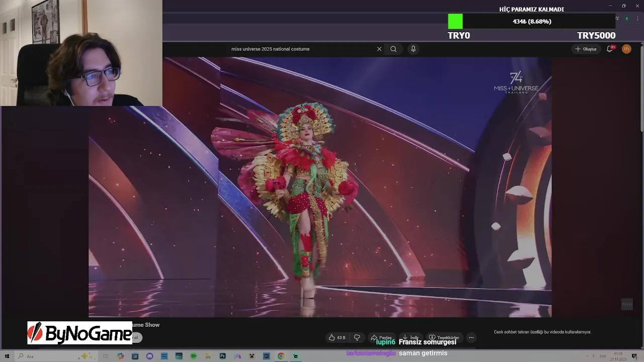This screenshot has width=644, height=362.
Task: Open the taskbar clock and date
Action: click(619, 356)
